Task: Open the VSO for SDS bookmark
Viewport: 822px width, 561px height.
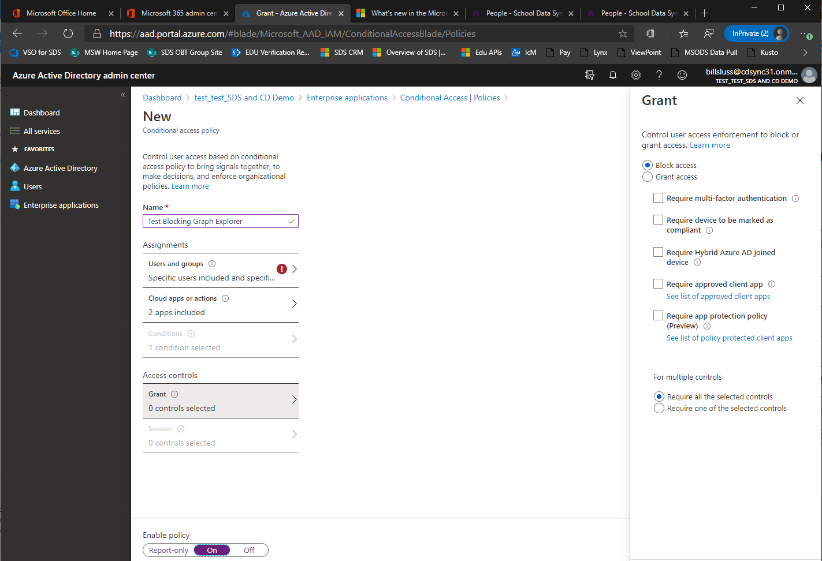Action: (36, 52)
